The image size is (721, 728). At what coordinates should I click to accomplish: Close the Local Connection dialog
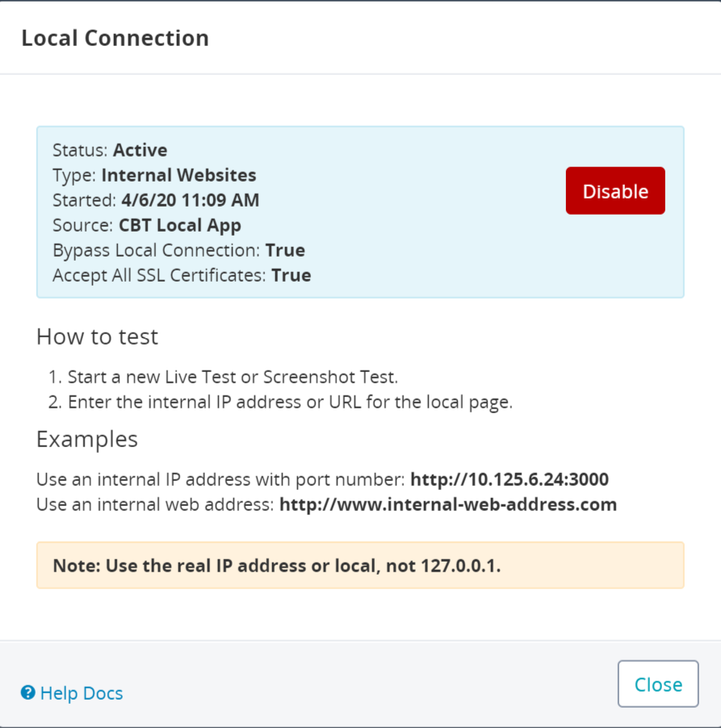coord(658,684)
